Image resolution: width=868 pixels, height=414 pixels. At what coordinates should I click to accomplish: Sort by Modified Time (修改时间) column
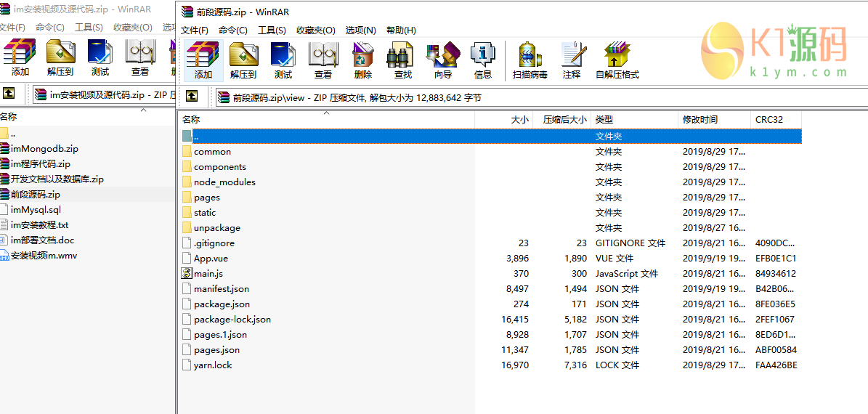[700, 120]
